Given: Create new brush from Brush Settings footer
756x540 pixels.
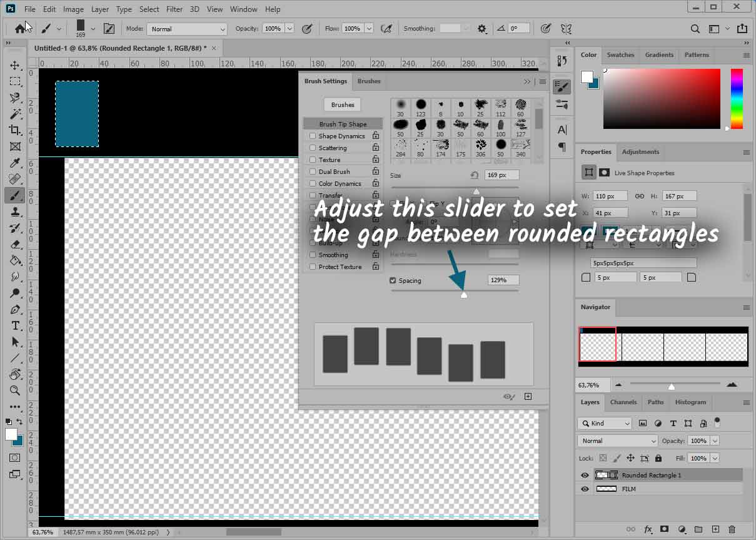Looking at the screenshot, I should (528, 396).
